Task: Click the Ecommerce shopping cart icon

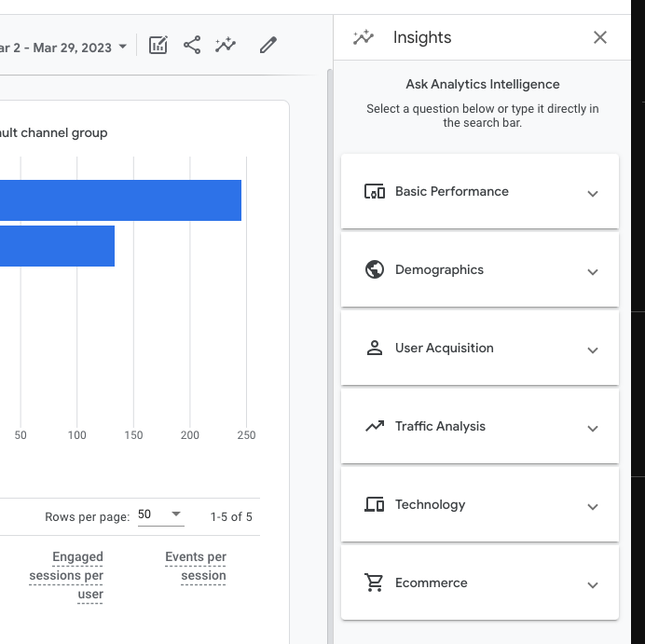Action: click(374, 582)
